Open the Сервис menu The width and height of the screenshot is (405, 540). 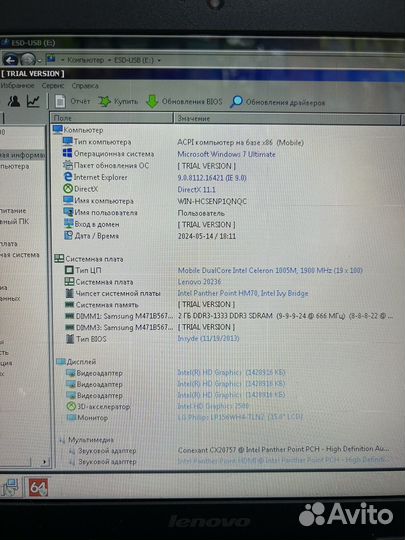[53, 86]
